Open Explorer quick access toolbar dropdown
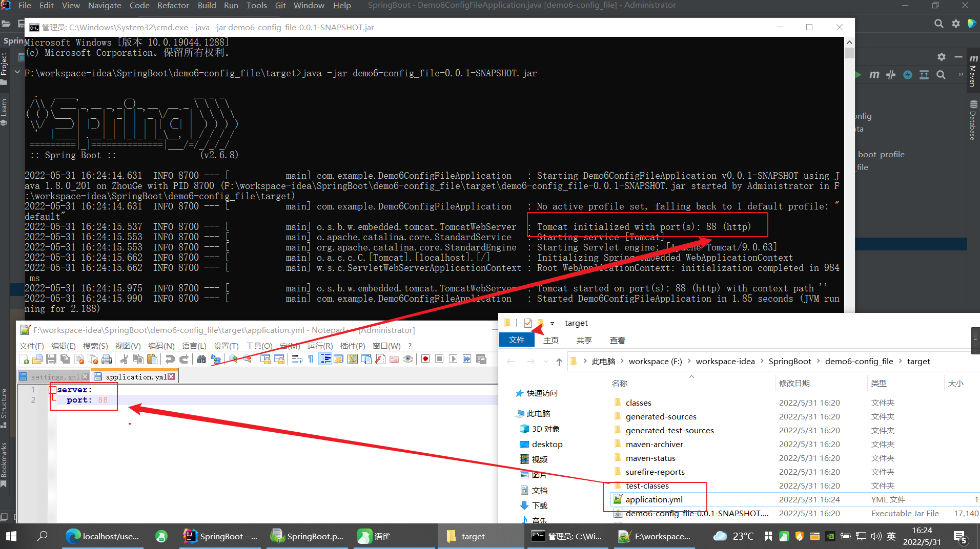Screen dimensions: 980x549 [552, 323]
